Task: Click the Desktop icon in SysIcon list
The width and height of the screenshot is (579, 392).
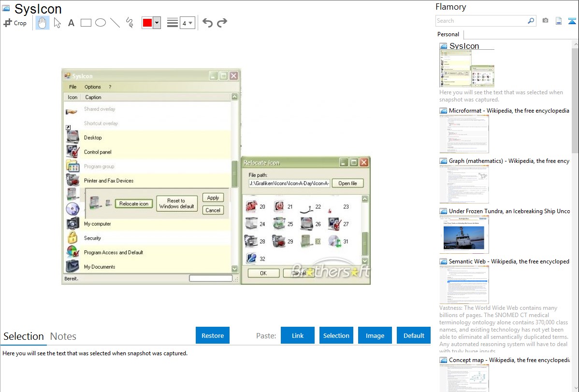Action: 73,137
